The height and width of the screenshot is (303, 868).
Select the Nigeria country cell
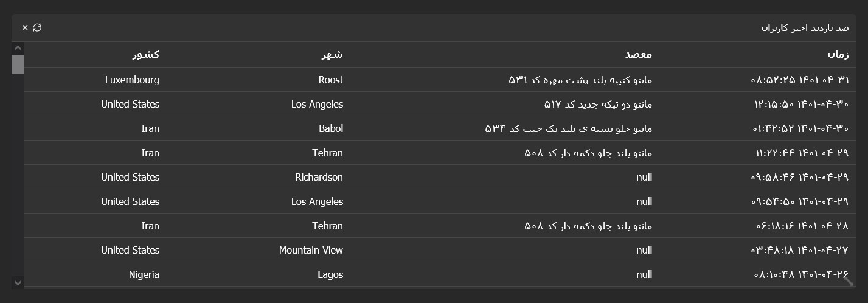click(x=144, y=274)
